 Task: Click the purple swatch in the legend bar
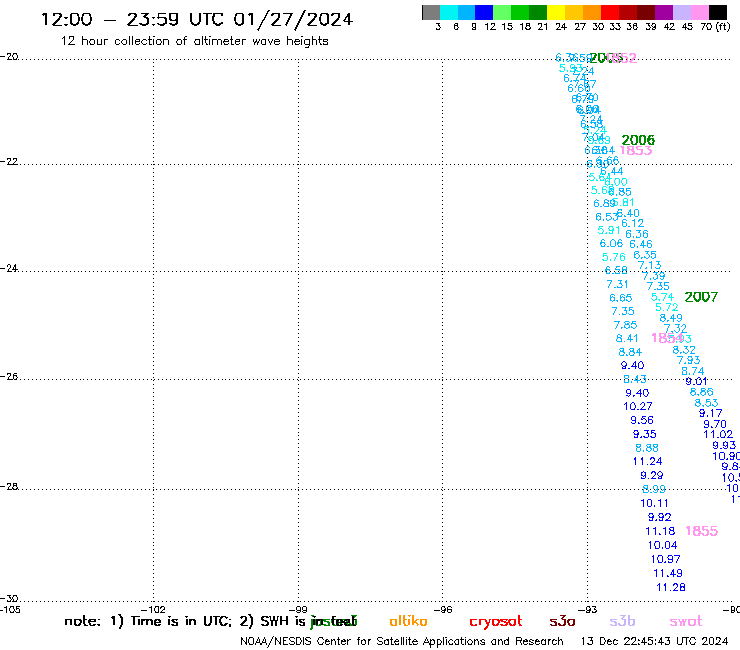[664, 12]
